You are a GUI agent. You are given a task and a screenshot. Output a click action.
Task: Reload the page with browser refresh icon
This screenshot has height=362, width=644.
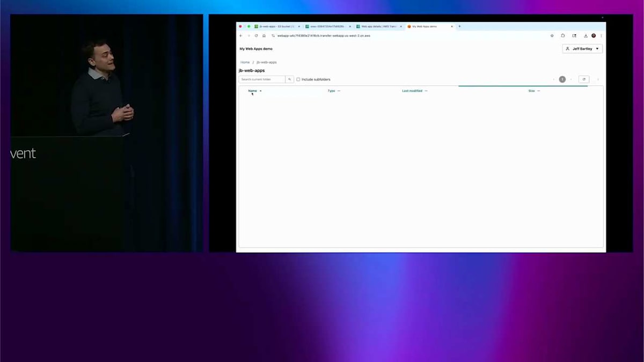[x=256, y=36]
